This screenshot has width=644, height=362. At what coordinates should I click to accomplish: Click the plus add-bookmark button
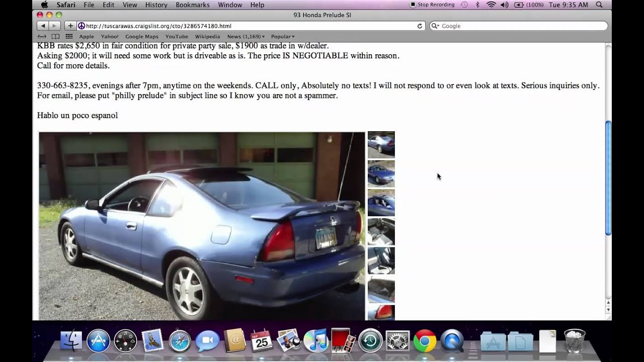pyautogui.click(x=70, y=26)
